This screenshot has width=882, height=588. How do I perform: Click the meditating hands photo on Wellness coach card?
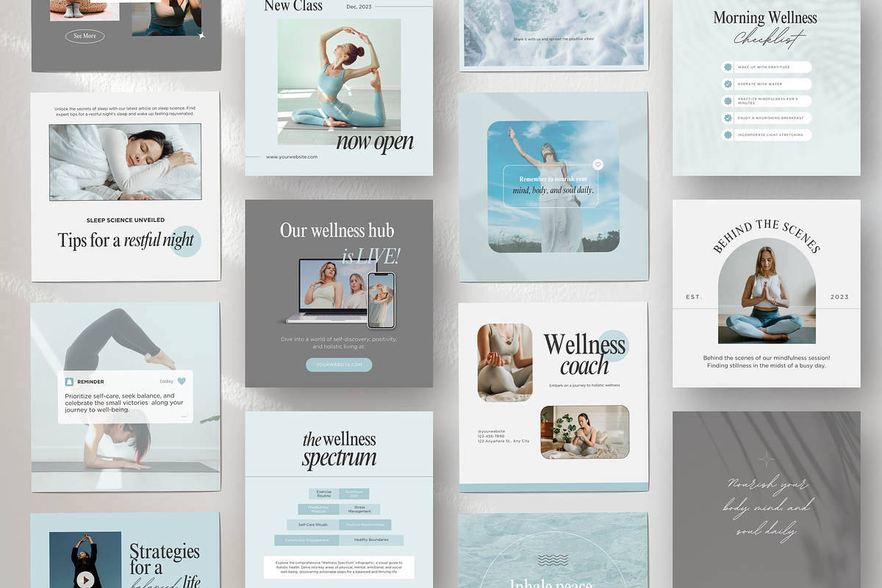point(505,363)
